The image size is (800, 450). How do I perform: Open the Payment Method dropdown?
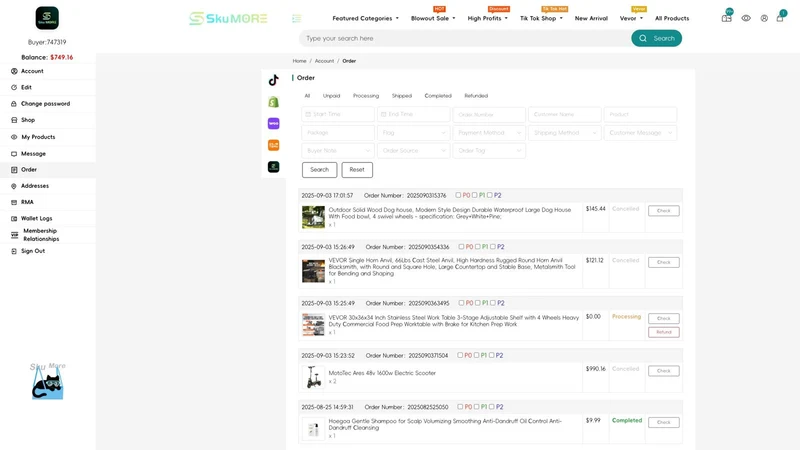click(489, 133)
